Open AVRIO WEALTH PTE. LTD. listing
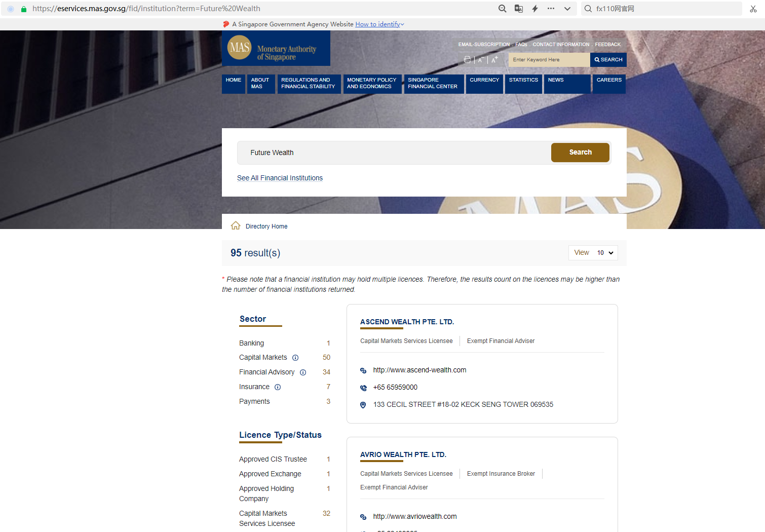This screenshot has width=765, height=532. (403, 455)
